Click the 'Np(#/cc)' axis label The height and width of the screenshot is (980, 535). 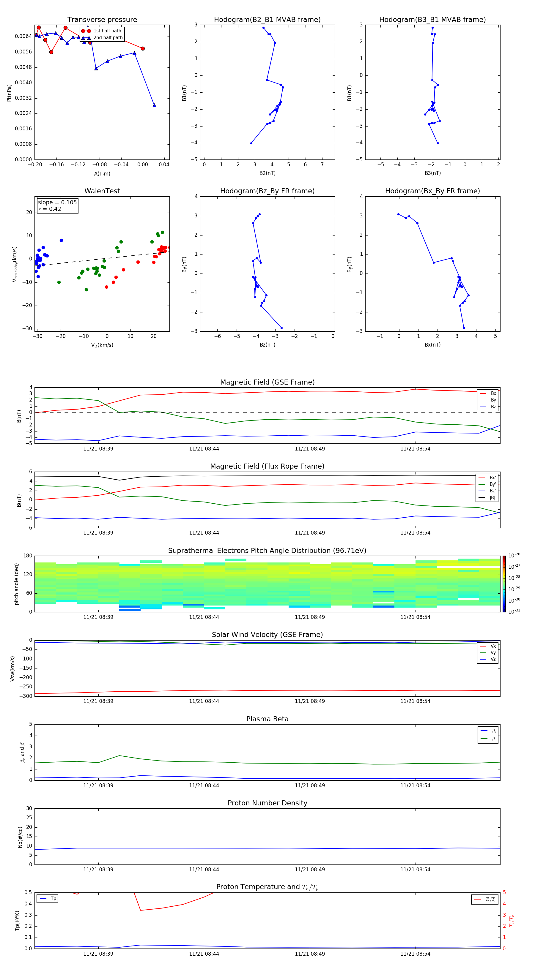(x=20, y=837)
